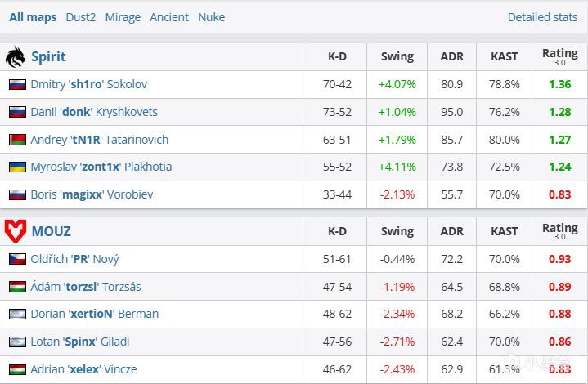Click the Israeli flag beside xertioN
This screenshot has width=588, height=384.
[x=17, y=314]
